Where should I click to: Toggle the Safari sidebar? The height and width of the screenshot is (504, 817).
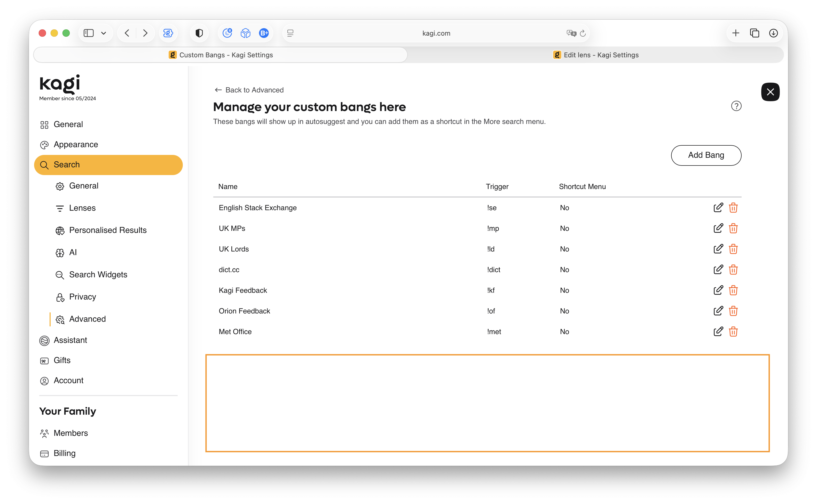point(88,33)
